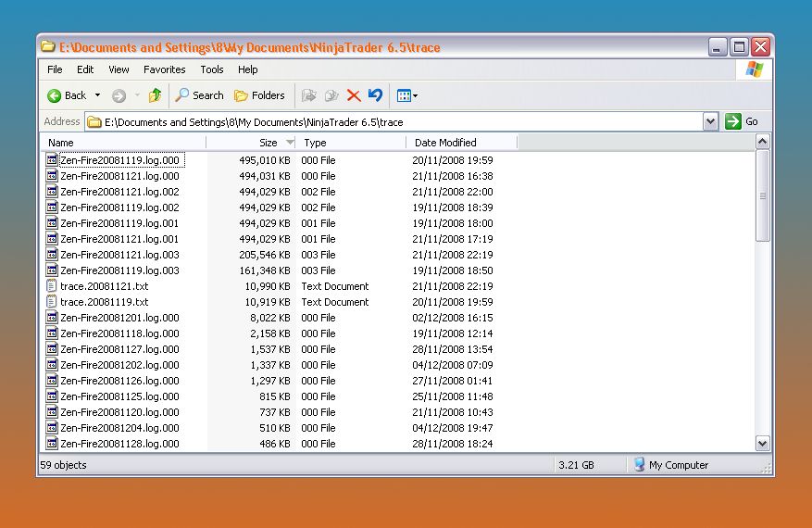Click the Windows flag logo
Screen dimensions: 812x528
coord(754,69)
